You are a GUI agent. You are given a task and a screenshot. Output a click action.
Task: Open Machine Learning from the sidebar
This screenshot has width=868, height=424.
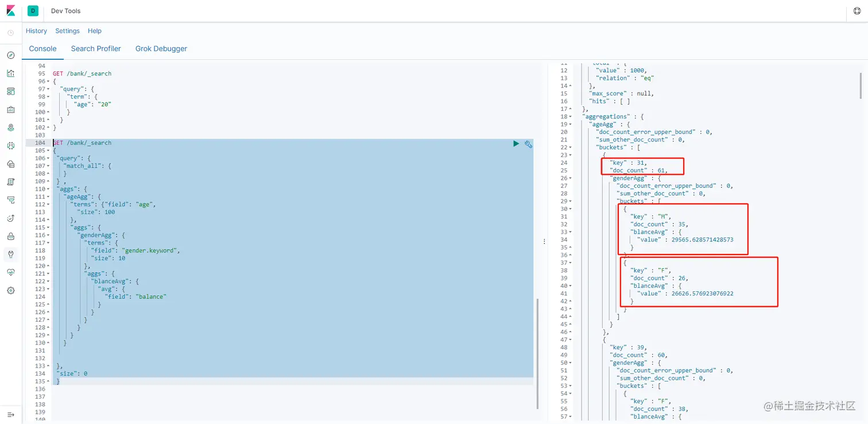pyautogui.click(x=10, y=146)
